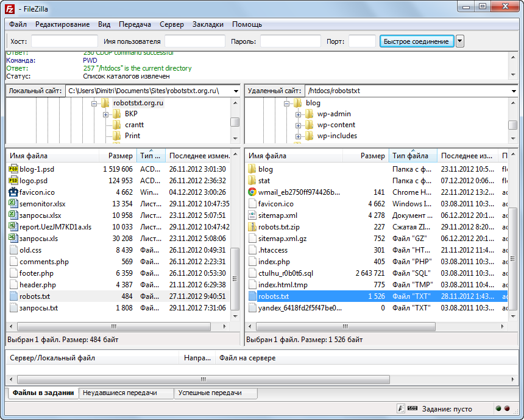Click the old.css file icon
Image resolution: width=524 pixels, height=420 pixels.
(x=13, y=250)
